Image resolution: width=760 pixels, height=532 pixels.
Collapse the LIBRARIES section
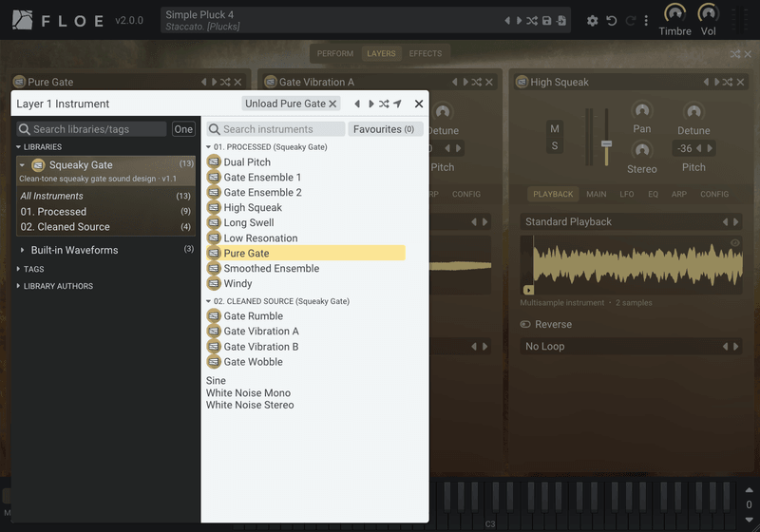click(x=39, y=147)
